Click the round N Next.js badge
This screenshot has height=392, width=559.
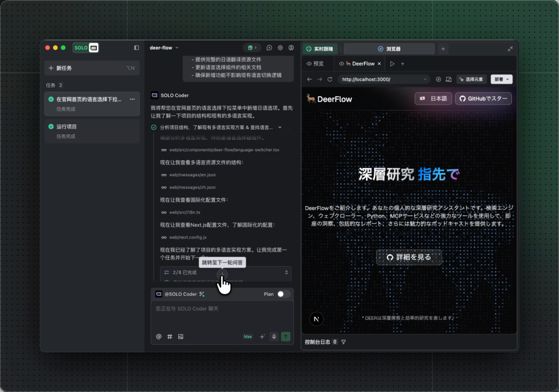(x=316, y=319)
